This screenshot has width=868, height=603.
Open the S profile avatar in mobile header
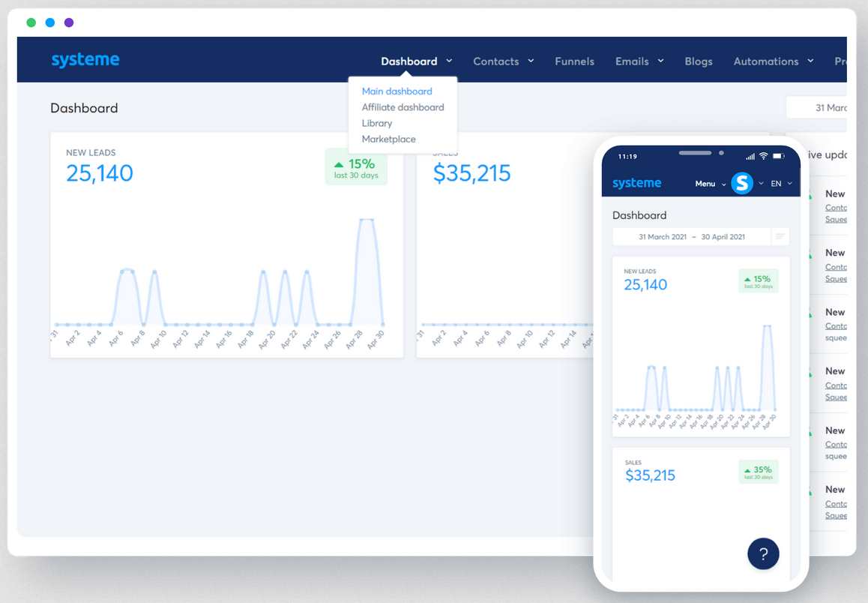[742, 183]
